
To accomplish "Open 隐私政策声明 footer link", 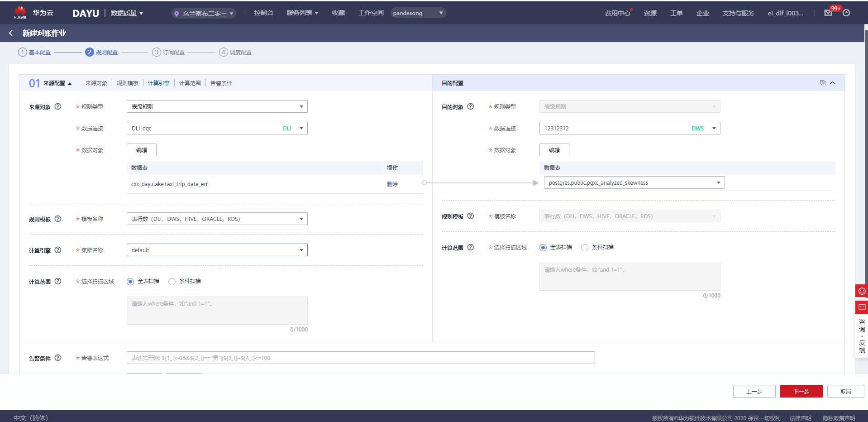I will click(839, 418).
